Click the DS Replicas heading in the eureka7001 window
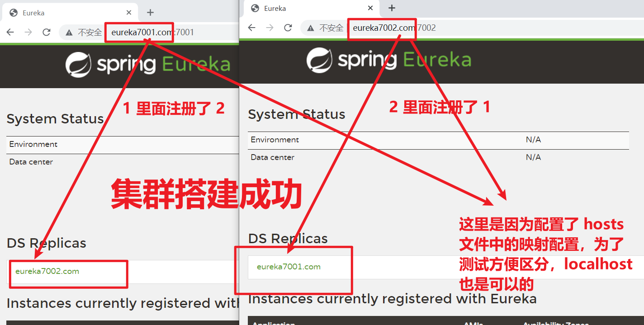644x325 pixels. (x=46, y=243)
